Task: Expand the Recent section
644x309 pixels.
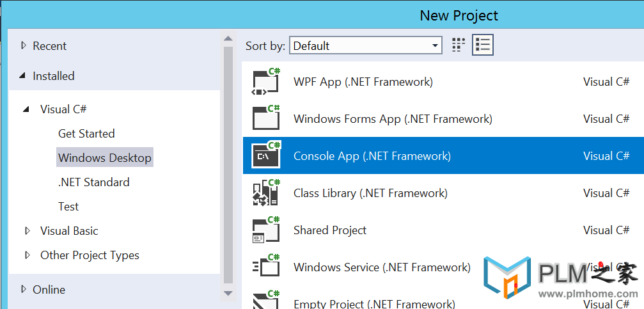Action: click(24, 45)
